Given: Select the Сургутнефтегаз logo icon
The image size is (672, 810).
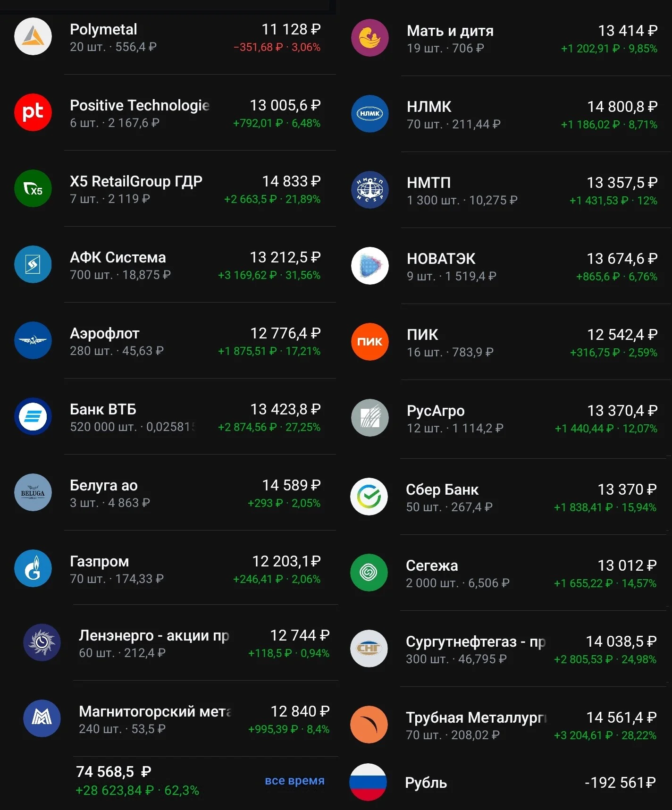Looking at the screenshot, I should [369, 649].
